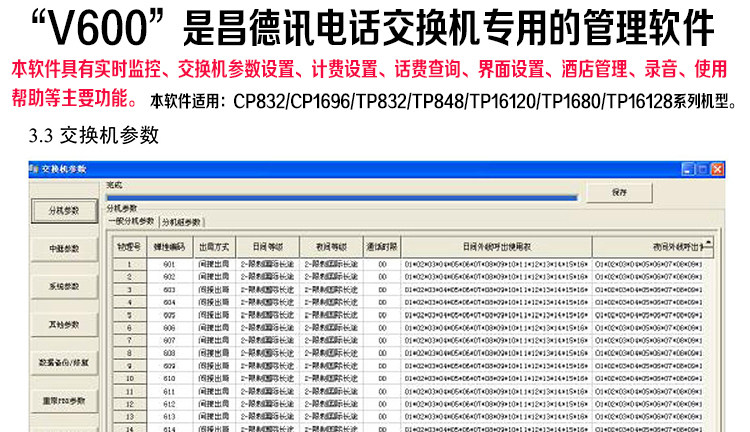Screen dimensions: 750x432
Task: Click the 间接出局 cell in row 607
Action: point(214,341)
